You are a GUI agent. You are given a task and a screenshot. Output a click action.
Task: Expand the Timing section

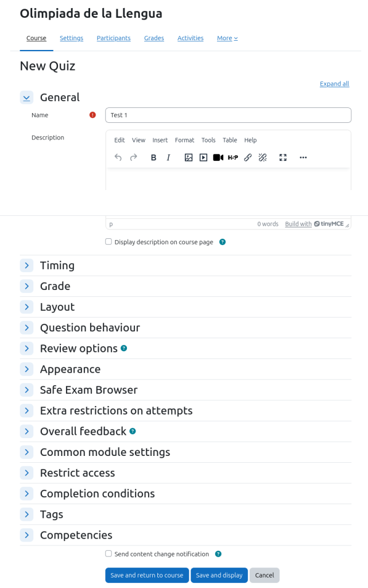point(26,265)
